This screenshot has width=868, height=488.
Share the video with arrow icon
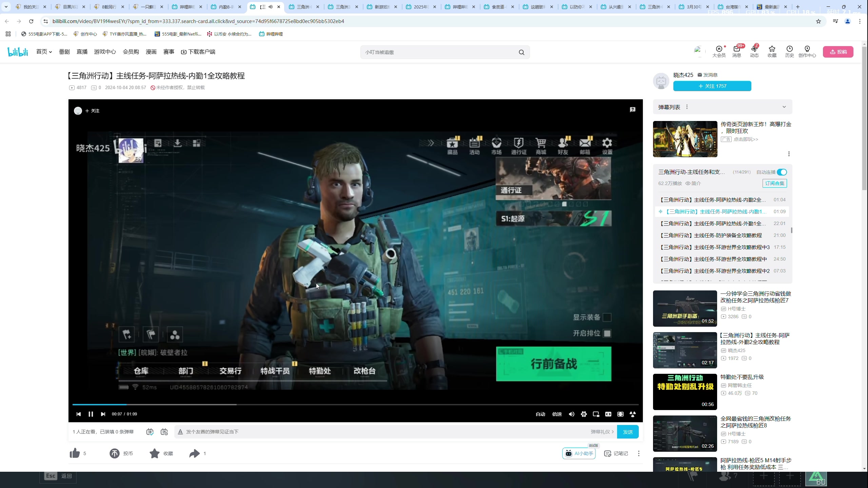pos(195,453)
